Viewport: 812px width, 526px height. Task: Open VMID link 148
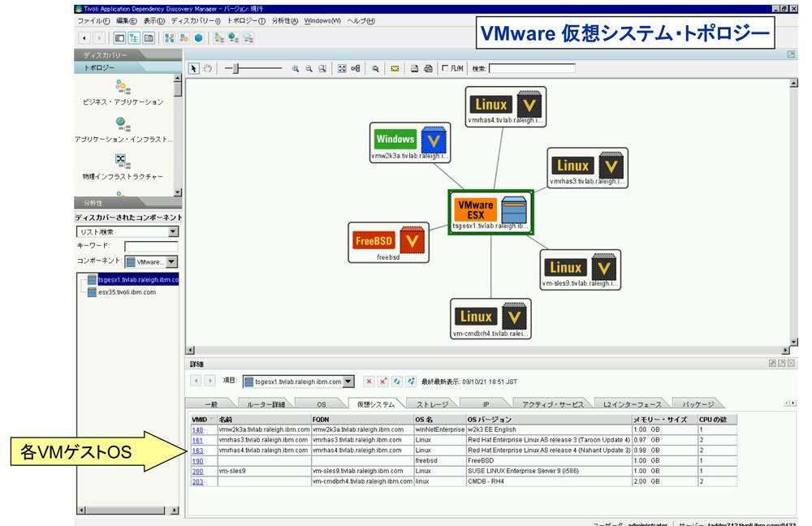tap(197, 429)
